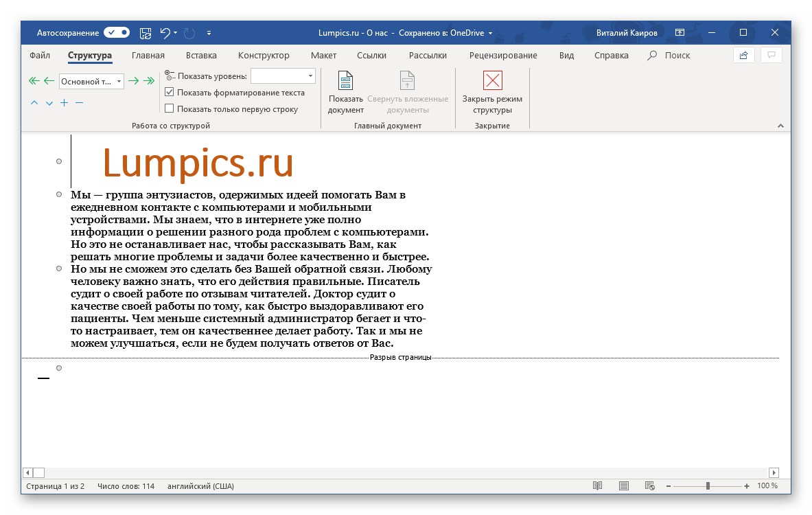Click the Demote right arrow icon
Screen dimensions: 812x515
pos(134,81)
